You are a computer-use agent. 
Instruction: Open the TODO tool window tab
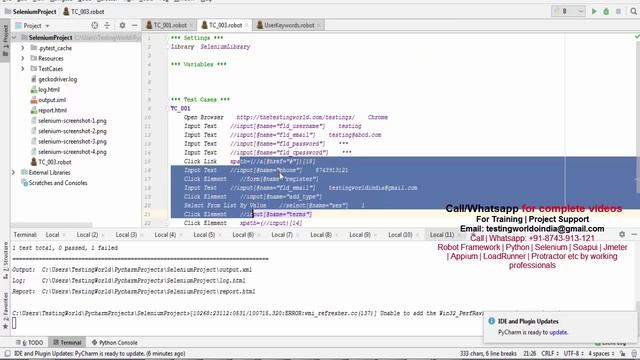tap(29, 342)
